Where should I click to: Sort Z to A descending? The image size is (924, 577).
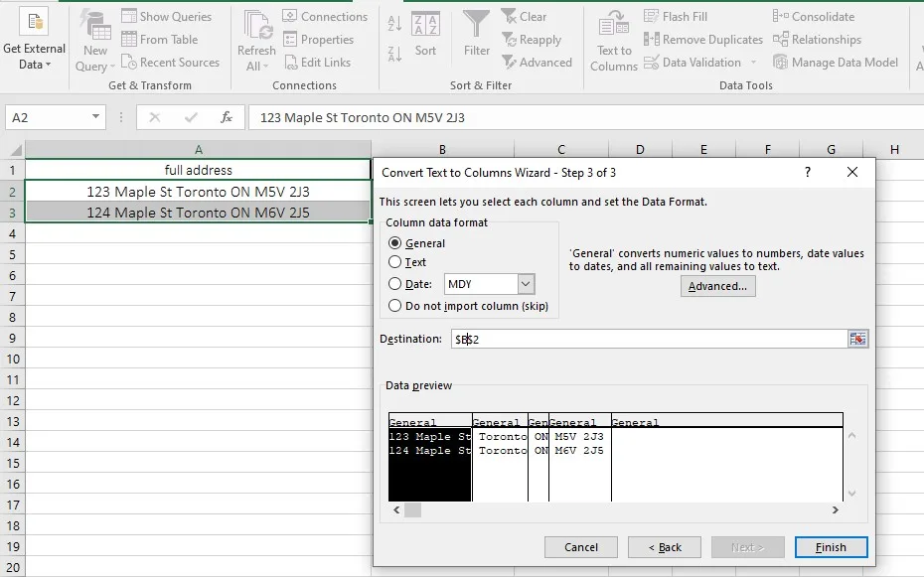point(394,54)
